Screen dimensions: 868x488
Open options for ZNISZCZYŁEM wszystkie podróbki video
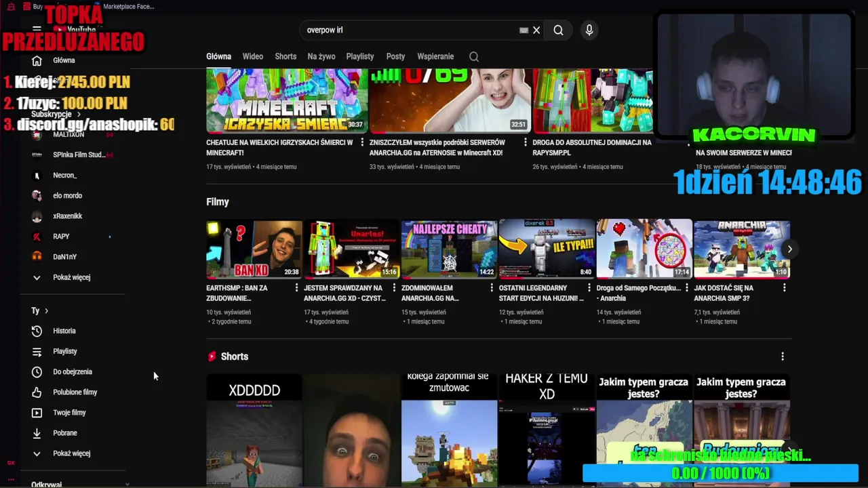click(526, 142)
